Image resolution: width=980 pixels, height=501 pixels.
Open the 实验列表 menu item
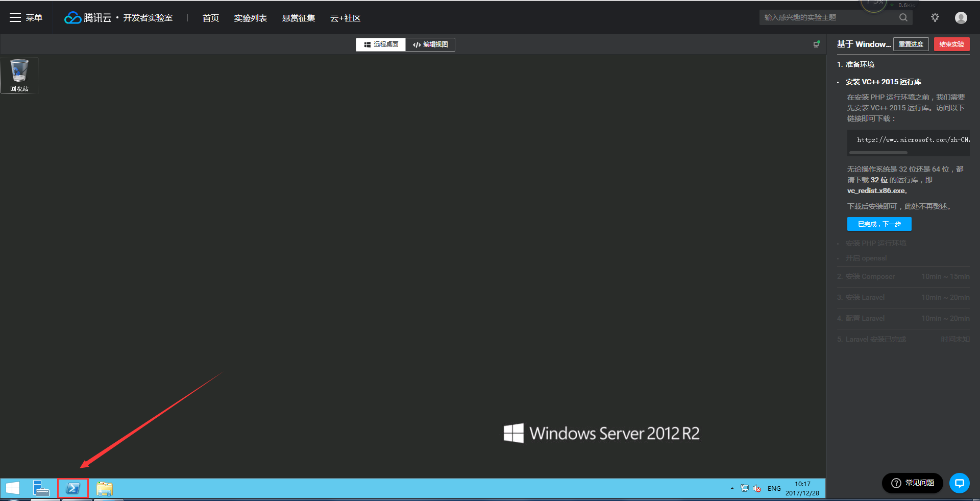click(251, 18)
